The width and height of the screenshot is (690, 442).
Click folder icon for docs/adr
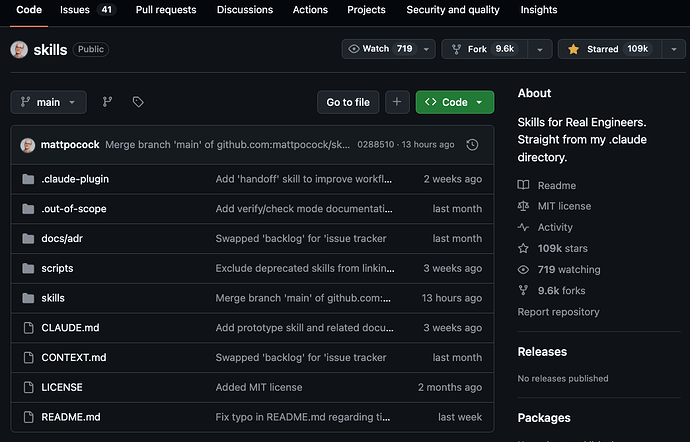[x=28, y=239]
